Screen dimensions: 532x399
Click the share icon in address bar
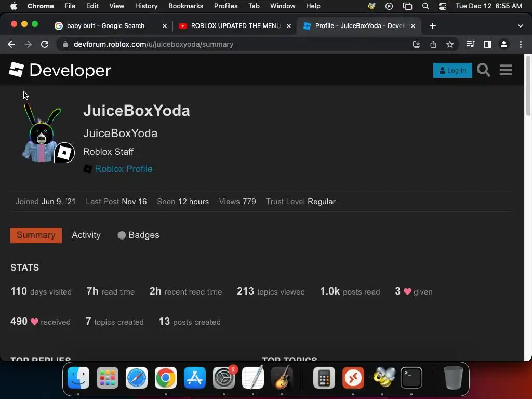click(433, 44)
